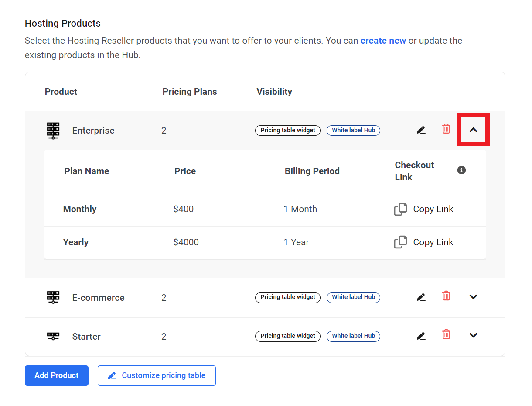The height and width of the screenshot is (406, 532).
Task: Click the Product column header
Action: 61,92
